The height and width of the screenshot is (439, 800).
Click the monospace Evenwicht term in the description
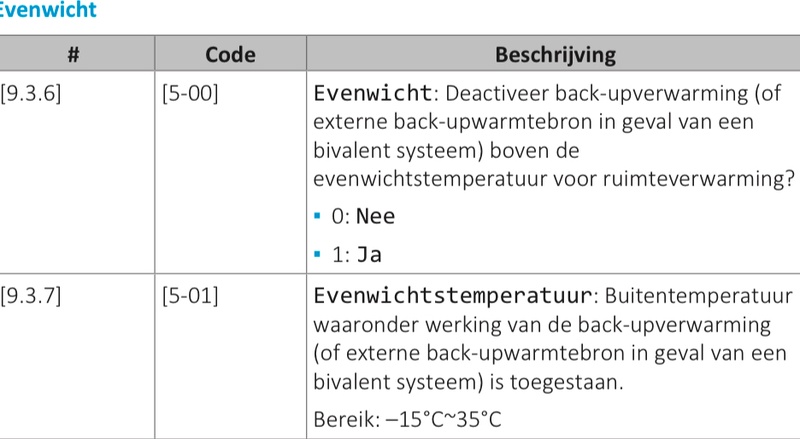(373, 94)
